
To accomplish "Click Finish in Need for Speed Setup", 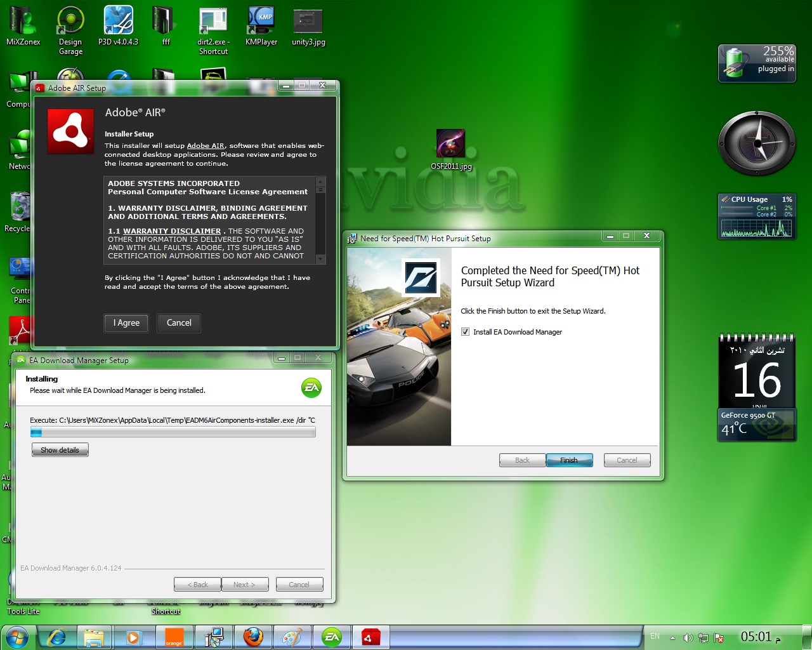I will point(569,460).
